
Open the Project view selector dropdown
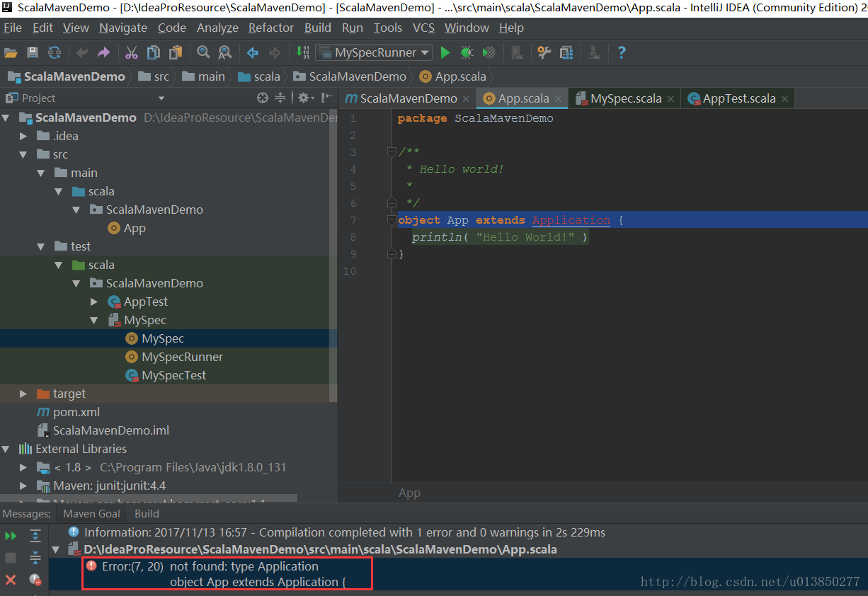point(161,98)
